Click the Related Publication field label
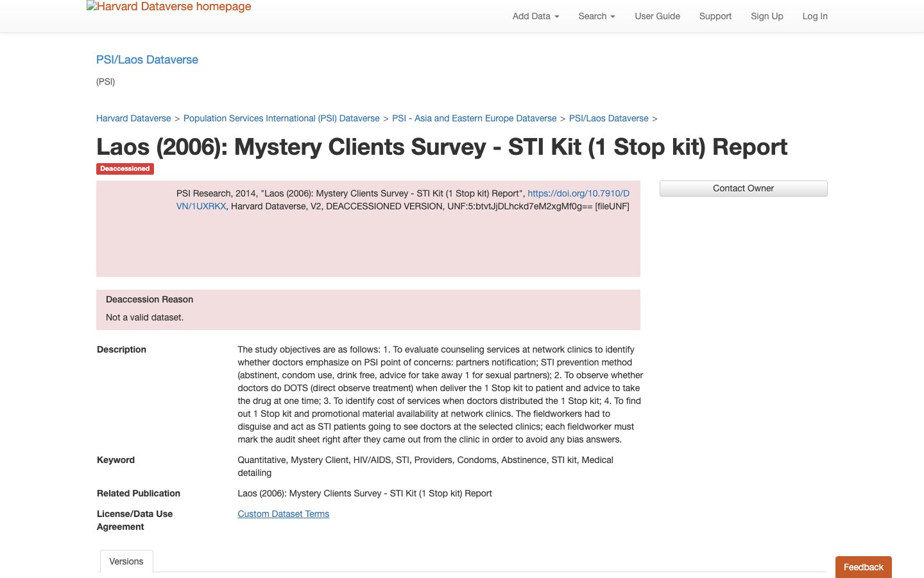This screenshot has height=578, width=924. point(139,493)
